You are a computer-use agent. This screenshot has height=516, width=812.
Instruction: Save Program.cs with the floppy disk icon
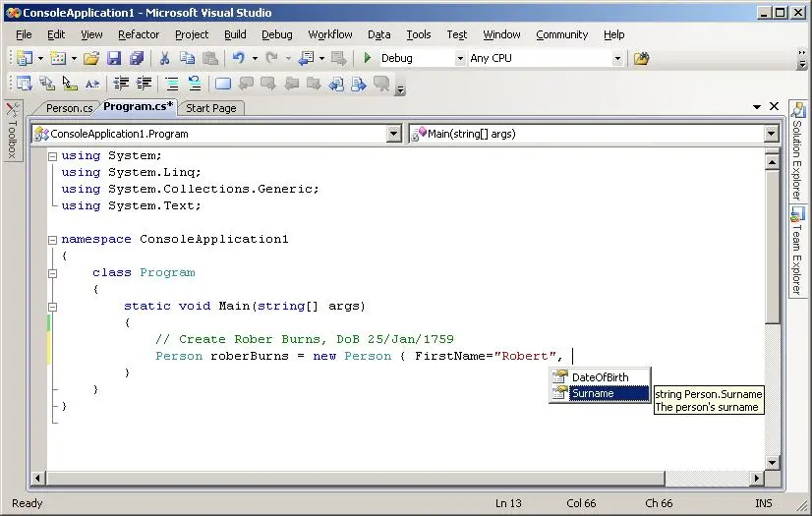pyautogui.click(x=114, y=58)
